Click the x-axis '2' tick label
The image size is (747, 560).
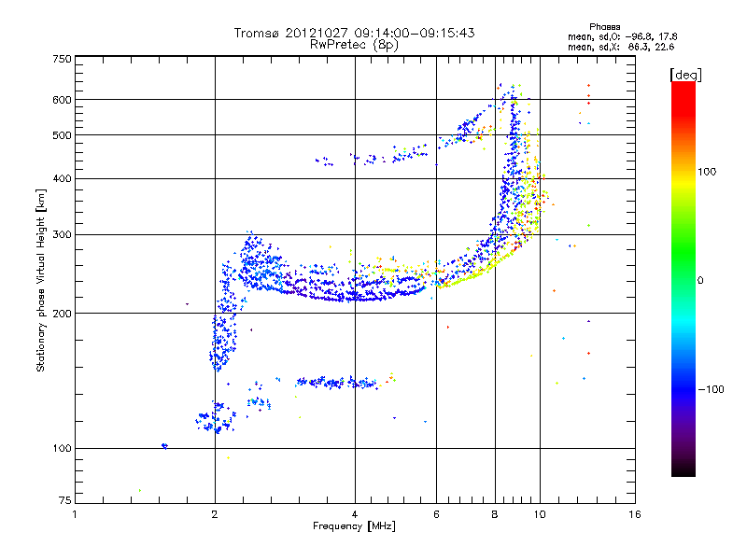point(215,514)
